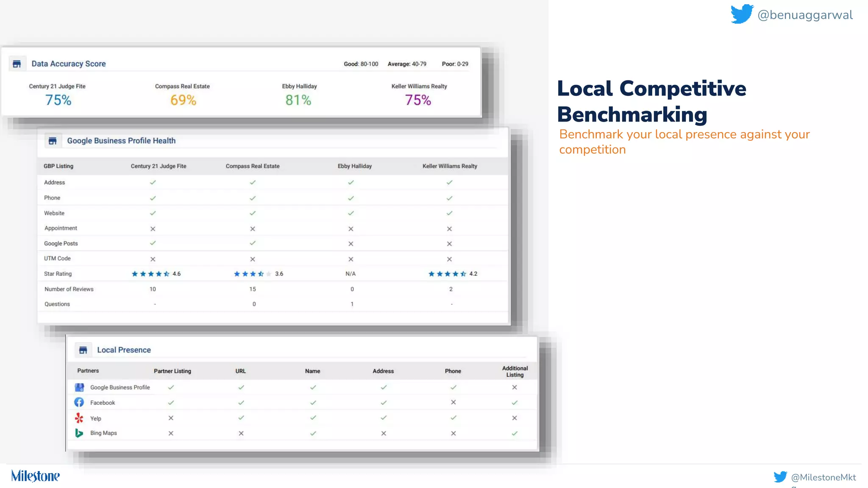Click the Partner Listing column header
The width and height of the screenshot is (868, 488).
pos(172,371)
